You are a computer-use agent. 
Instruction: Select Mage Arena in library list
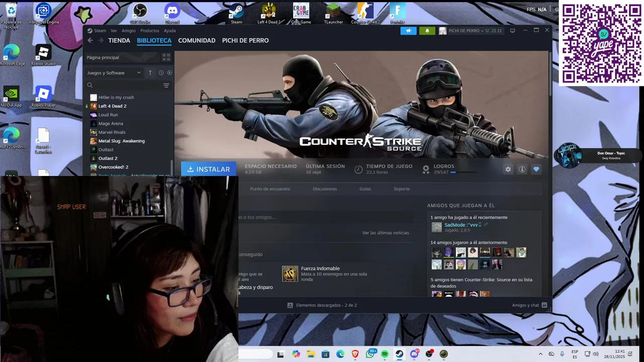click(x=111, y=123)
